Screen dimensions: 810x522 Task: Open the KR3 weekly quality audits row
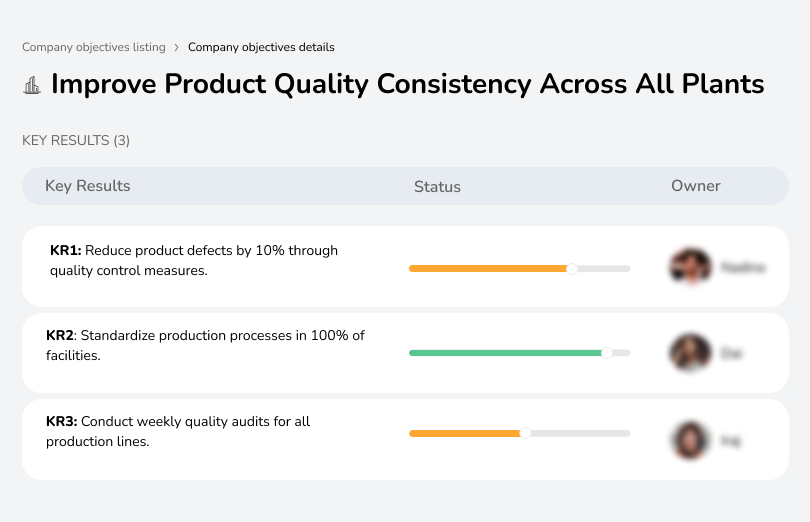405,439
